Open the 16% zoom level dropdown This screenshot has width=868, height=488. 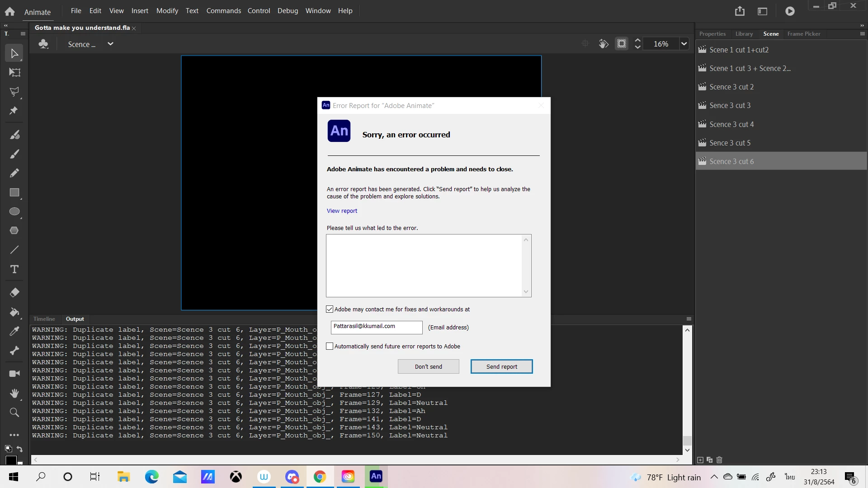point(684,44)
